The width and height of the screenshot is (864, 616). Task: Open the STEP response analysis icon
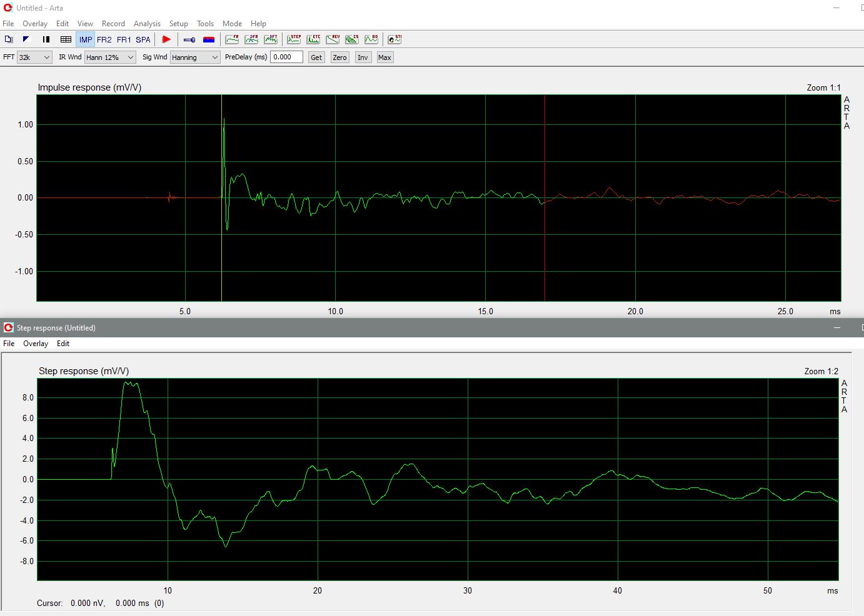click(x=294, y=39)
